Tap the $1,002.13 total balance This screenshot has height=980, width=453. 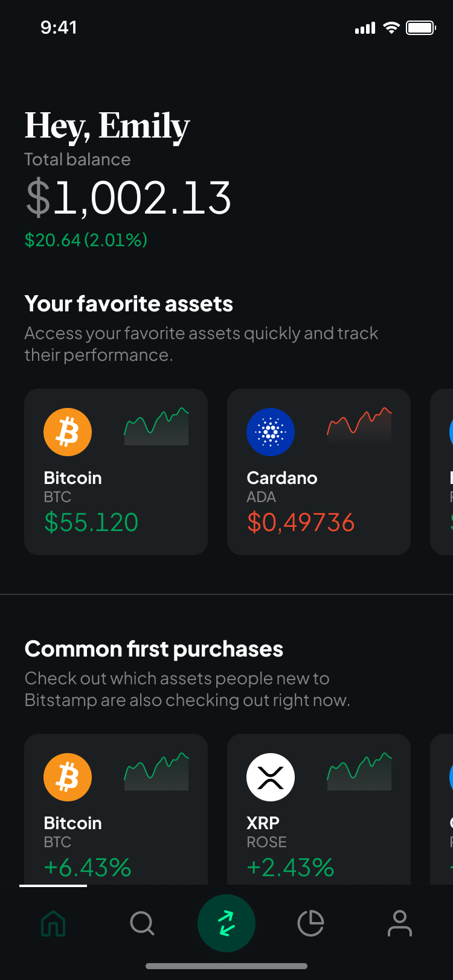click(128, 198)
